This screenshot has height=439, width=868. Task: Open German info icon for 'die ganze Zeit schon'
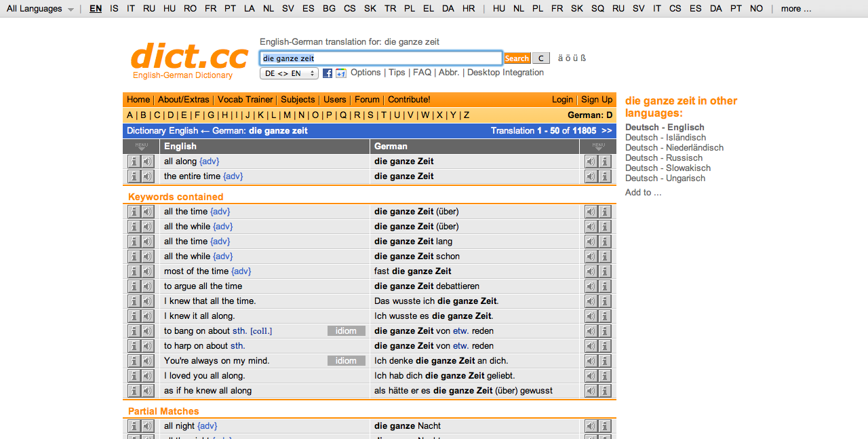[x=605, y=256]
